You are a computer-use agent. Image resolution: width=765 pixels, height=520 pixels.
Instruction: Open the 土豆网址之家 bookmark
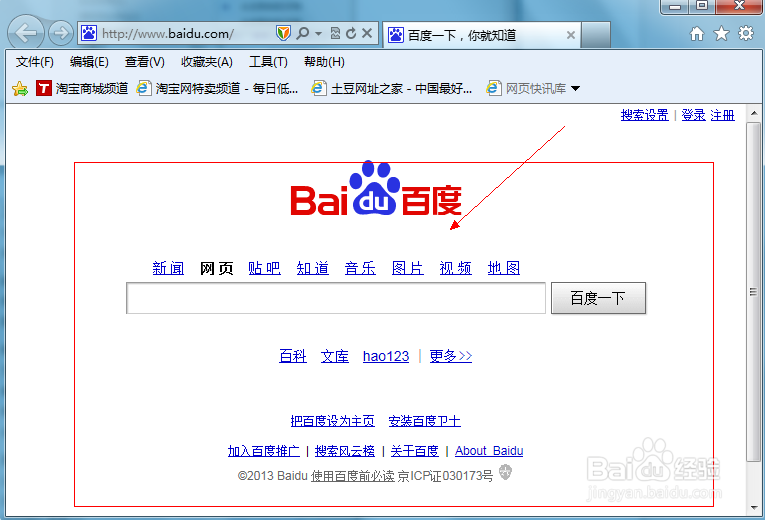coord(392,88)
